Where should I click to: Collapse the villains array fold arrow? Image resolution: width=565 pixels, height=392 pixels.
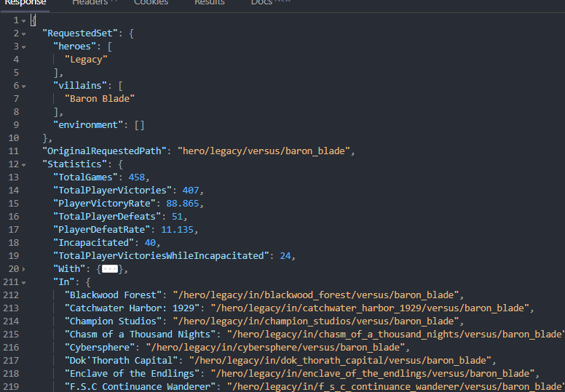[x=24, y=87]
